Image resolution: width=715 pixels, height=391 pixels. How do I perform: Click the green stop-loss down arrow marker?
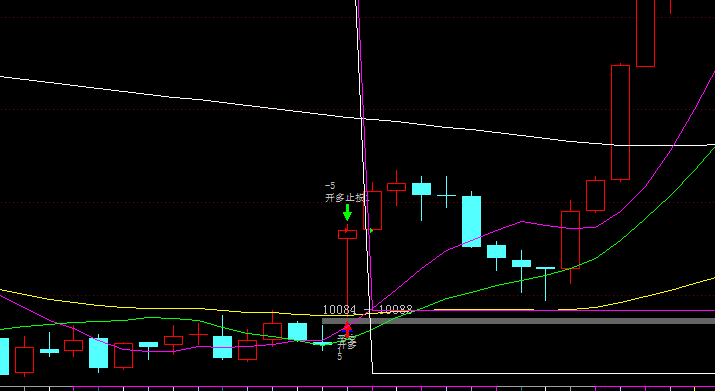[x=347, y=213]
